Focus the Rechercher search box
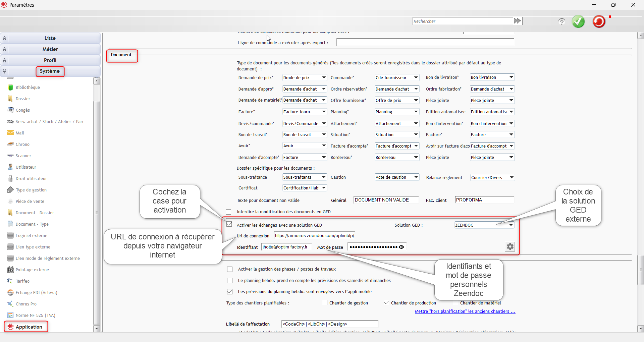The image size is (644, 342). (463, 21)
